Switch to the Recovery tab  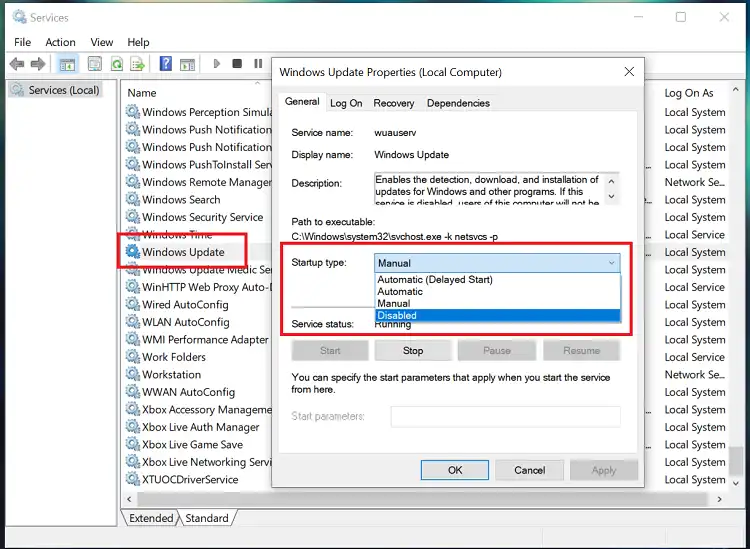[394, 103]
